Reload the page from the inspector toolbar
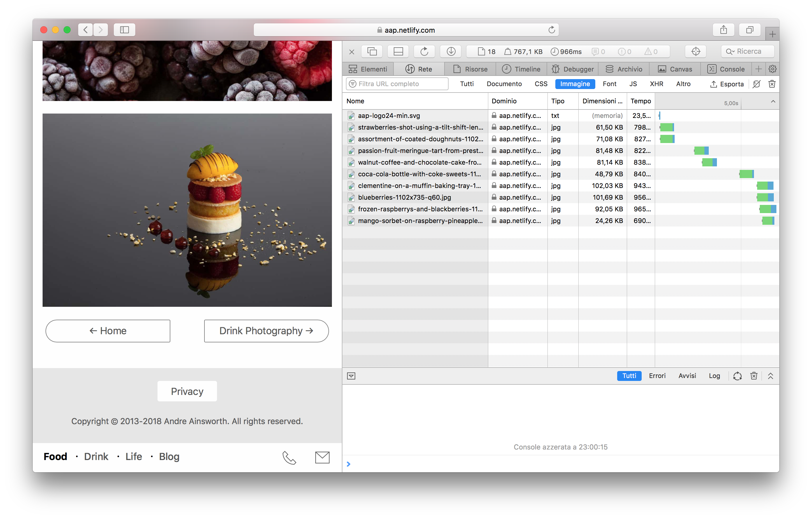This screenshot has width=812, height=519. click(x=424, y=51)
